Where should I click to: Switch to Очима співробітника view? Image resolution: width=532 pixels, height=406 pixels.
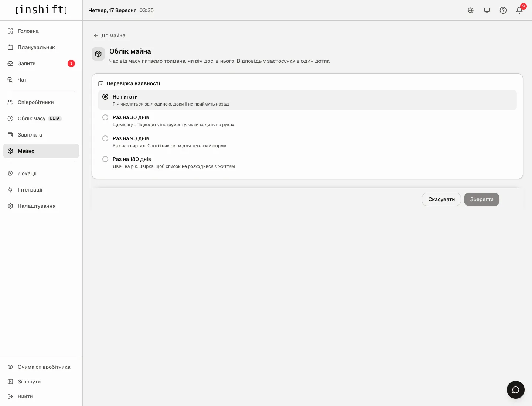point(41,367)
